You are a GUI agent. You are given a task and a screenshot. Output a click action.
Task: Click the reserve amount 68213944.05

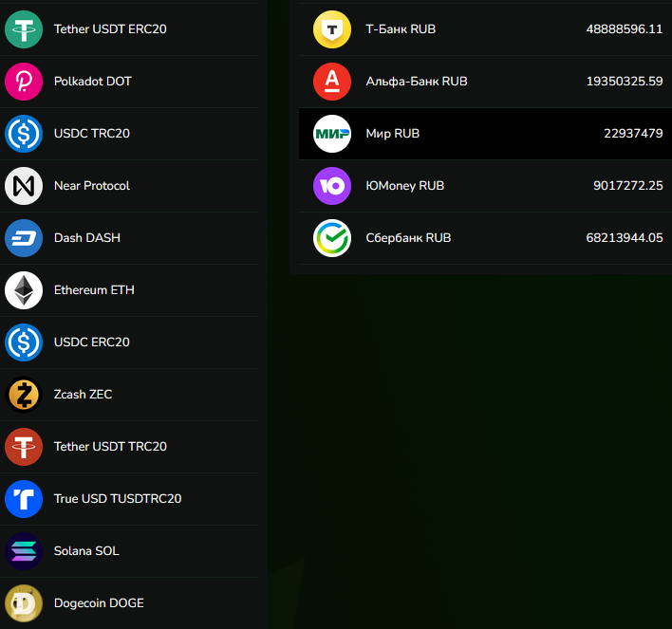tap(625, 238)
